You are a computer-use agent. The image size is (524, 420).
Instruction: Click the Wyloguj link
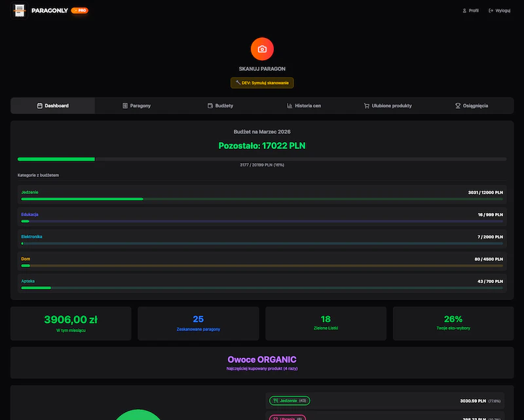click(500, 10)
